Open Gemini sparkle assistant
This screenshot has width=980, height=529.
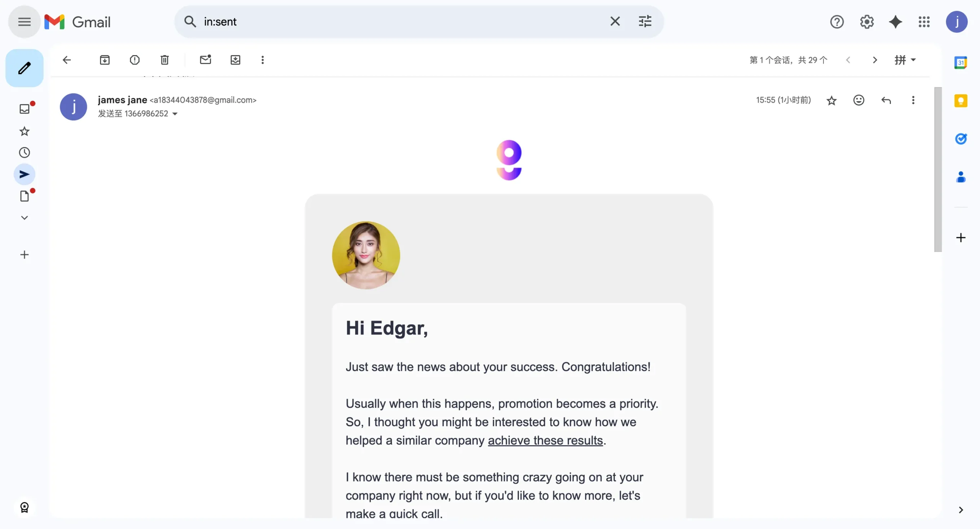(x=895, y=22)
